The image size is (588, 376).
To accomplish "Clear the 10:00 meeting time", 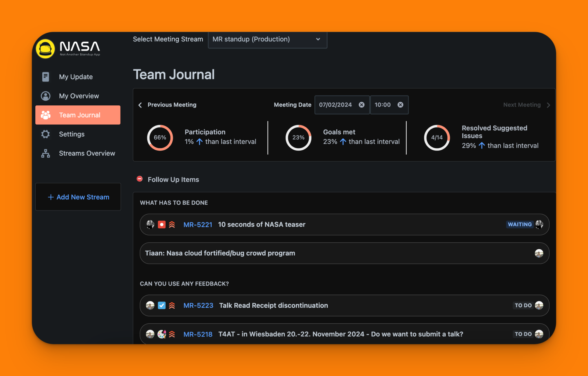I will (x=400, y=105).
